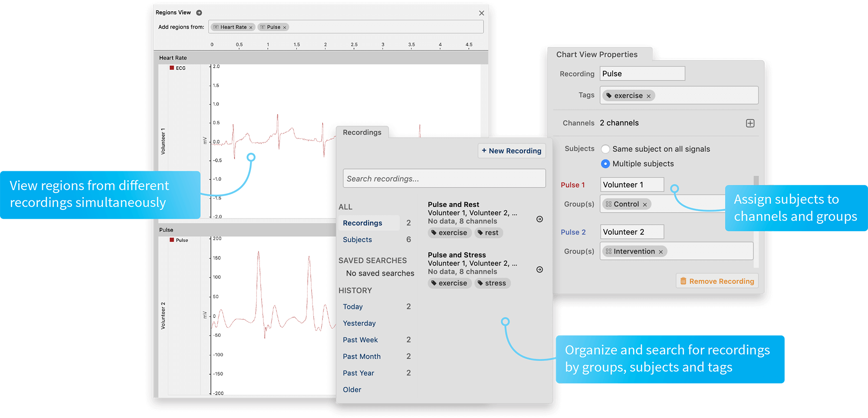Screen dimensions: 868x418
Task: Expand the Older history section
Action: pyautogui.click(x=352, y=389)
